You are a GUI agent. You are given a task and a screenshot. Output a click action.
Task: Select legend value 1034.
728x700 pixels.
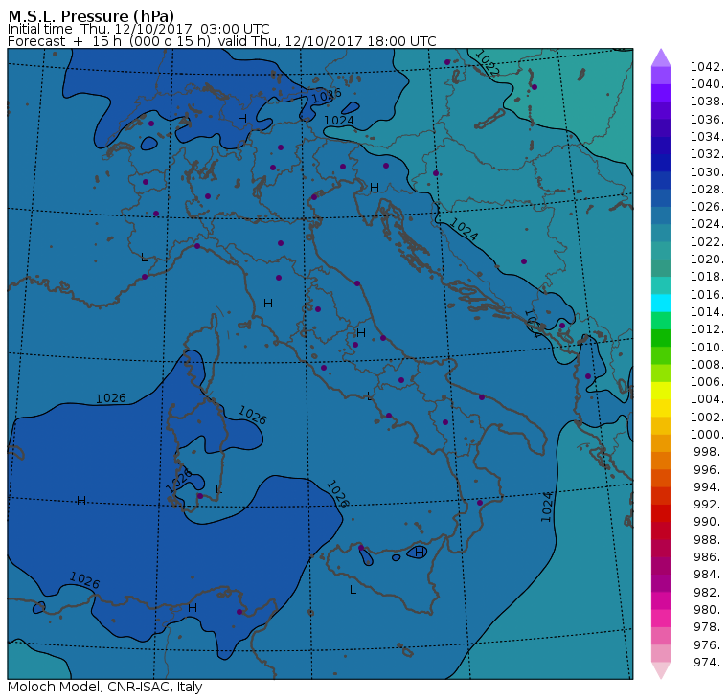click(707, 137)
